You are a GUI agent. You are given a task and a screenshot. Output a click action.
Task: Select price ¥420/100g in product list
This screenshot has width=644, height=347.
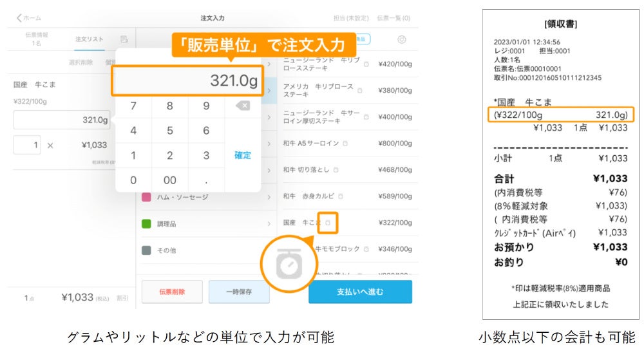(395, 64)
